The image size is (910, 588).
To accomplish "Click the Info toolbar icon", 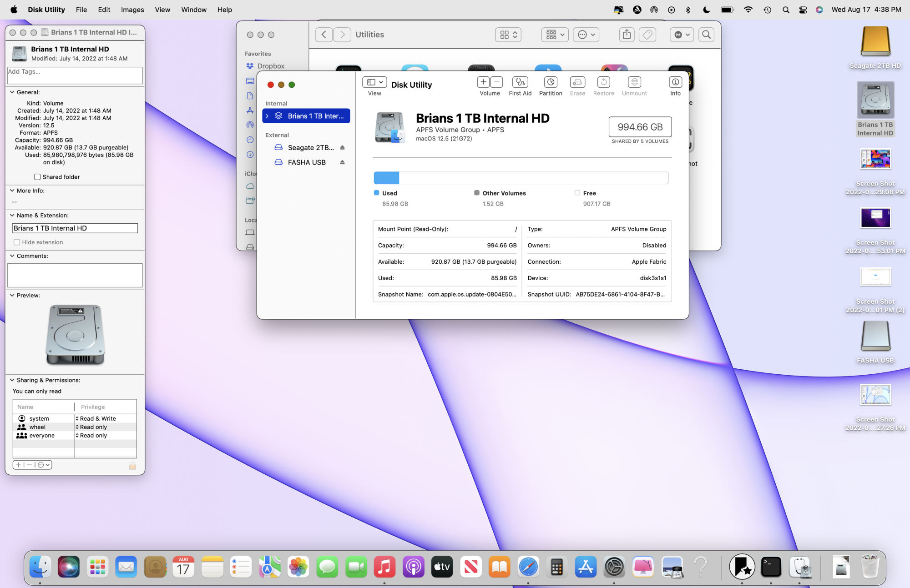I will 675,82.
